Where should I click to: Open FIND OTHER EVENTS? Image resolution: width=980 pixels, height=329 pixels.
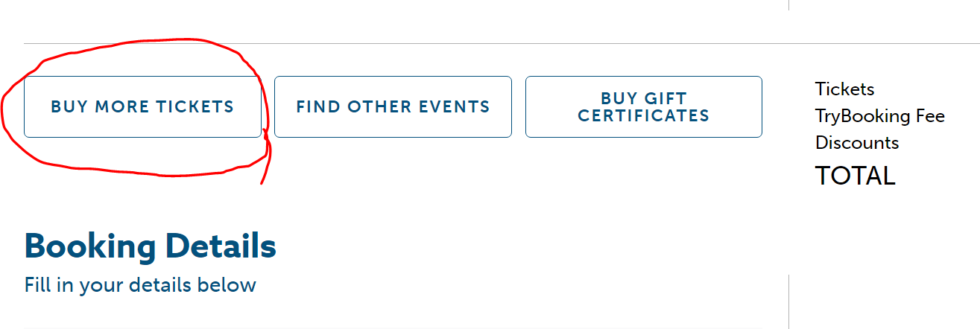point(393,106)
